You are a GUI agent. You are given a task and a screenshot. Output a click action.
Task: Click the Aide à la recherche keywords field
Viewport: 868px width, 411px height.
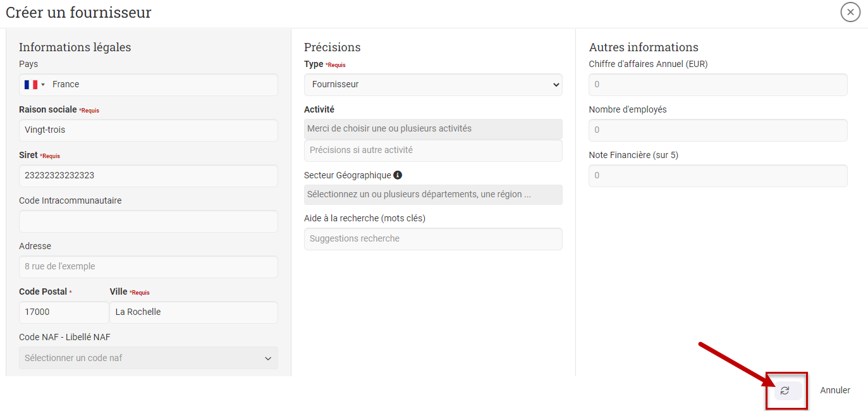pos(433,239)
